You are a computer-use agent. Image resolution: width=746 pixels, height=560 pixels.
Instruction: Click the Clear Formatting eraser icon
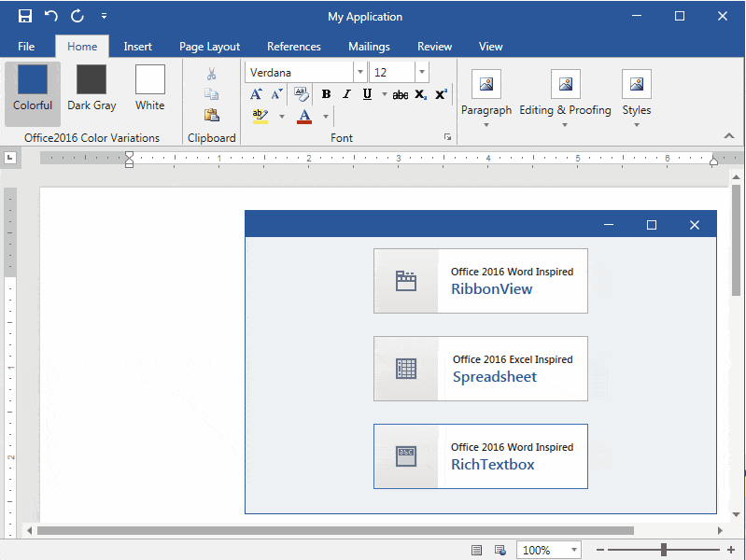[302, 94]
